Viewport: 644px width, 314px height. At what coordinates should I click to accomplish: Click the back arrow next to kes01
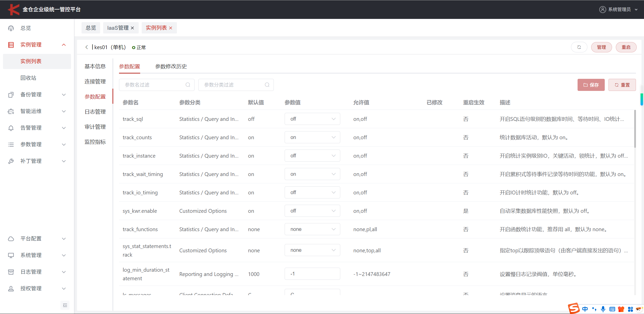click(x=87, y=47)
